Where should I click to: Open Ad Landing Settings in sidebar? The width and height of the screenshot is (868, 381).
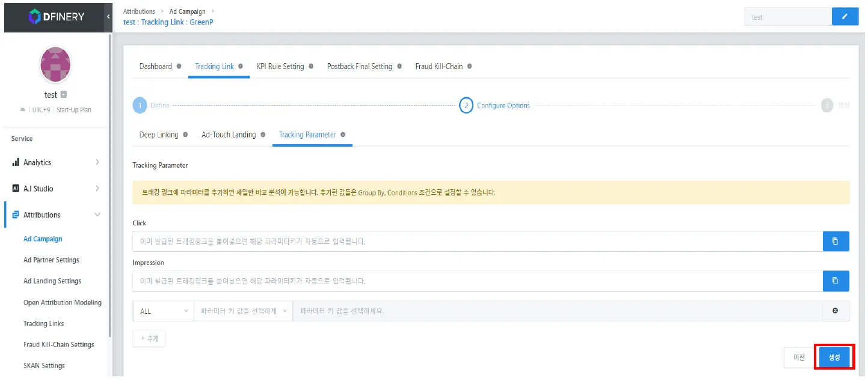[x=52, y=281]
